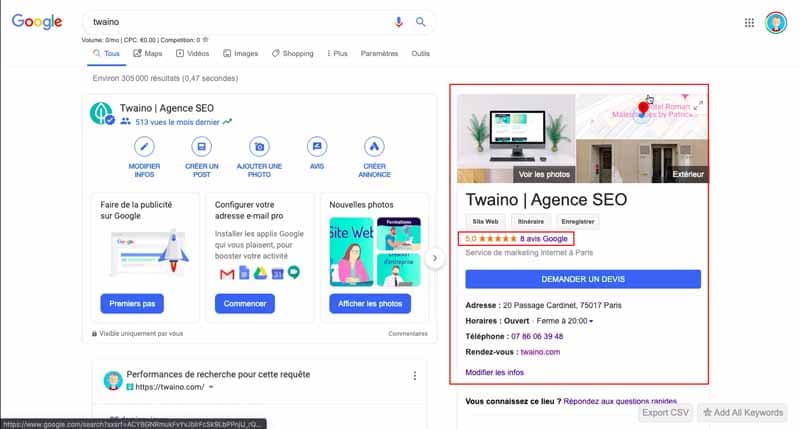The image size is (800, 429).
Task: Click the Export CSV button
Action: pos(665,413)
